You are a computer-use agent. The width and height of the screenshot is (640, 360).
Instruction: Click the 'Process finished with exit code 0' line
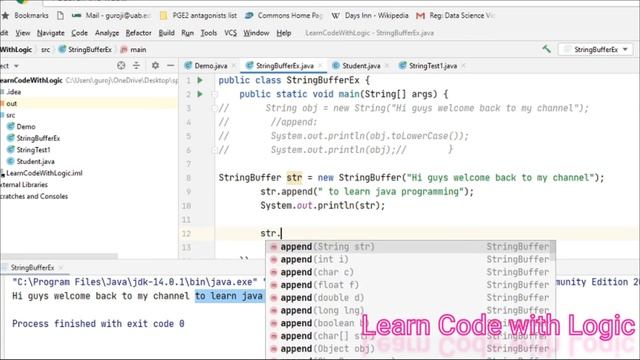tap(98, 324)
